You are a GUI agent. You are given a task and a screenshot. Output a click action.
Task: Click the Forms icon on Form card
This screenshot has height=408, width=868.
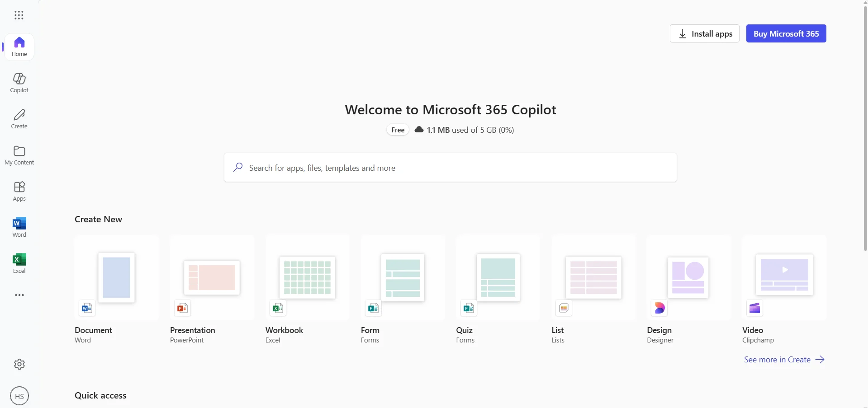(x=373, y=308)
